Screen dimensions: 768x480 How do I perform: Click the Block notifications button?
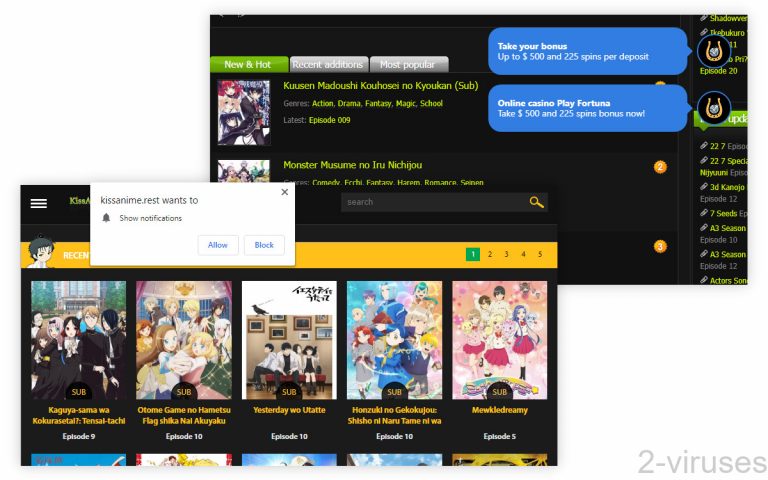tap(264, 245)
